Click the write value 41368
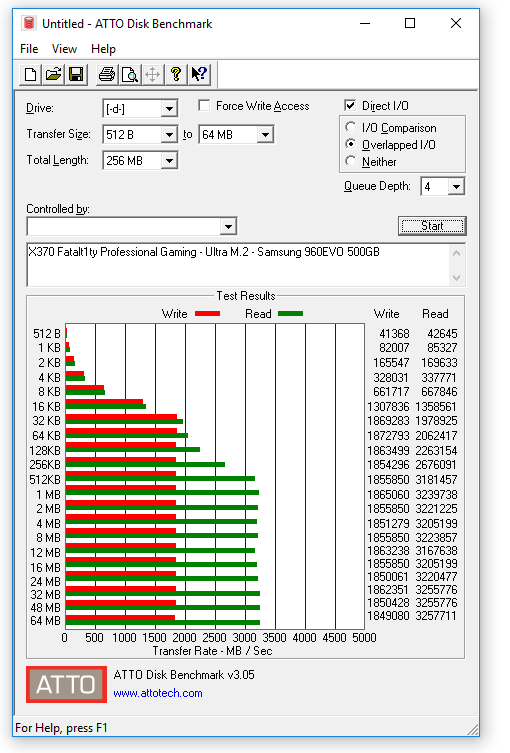Screen dimensions: 510x753 click(394, 333)
